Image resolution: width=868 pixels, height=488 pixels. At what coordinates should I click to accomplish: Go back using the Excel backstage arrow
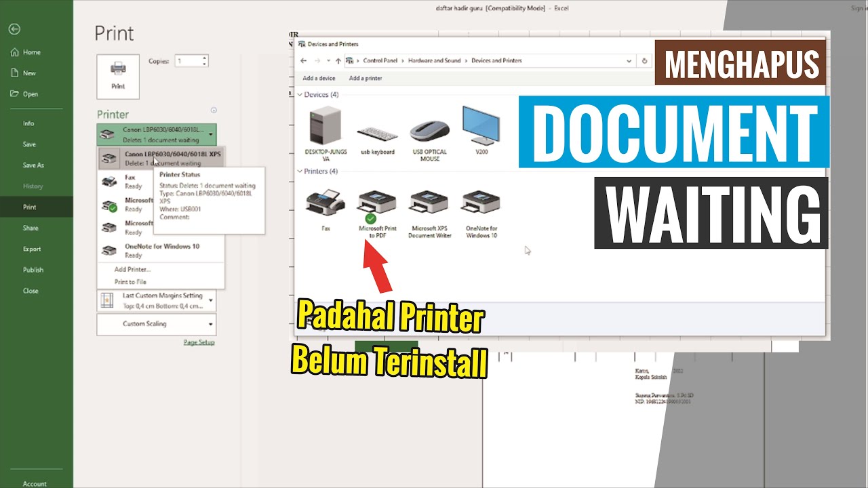tap(14, 29)
